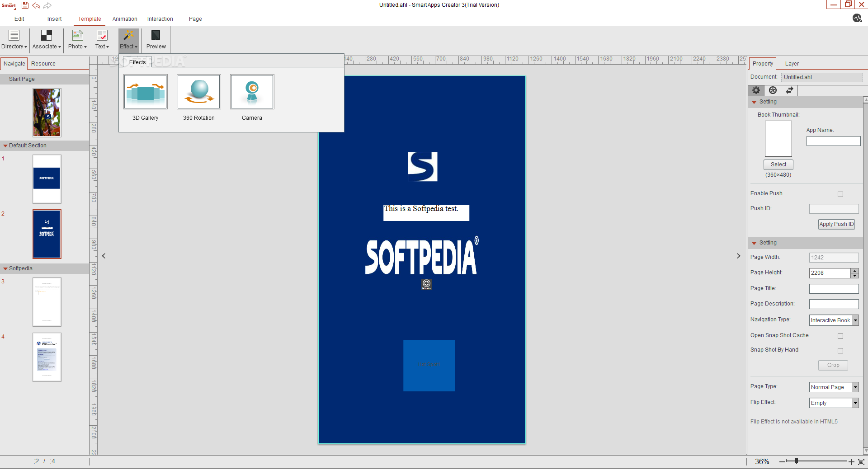Go to previous page arrow on canvas
868x470 pixels.
pyautogui.click(x=104, y=256)
